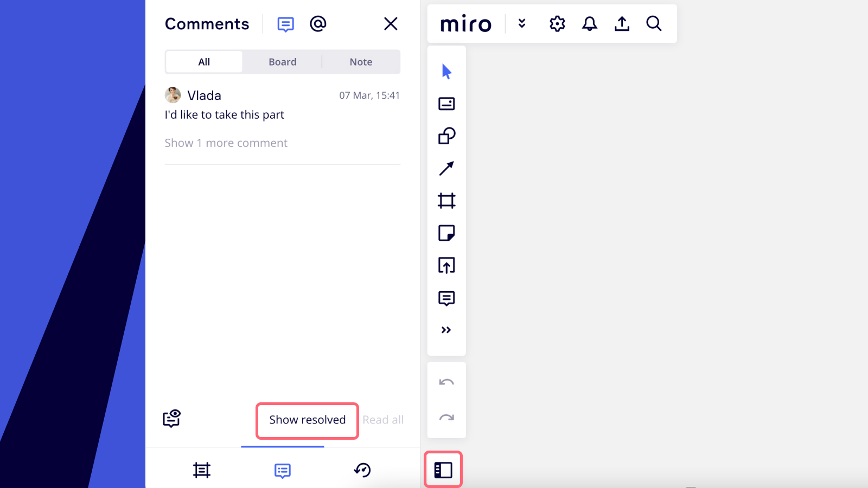Select the sticky note tool

point(446,233)
